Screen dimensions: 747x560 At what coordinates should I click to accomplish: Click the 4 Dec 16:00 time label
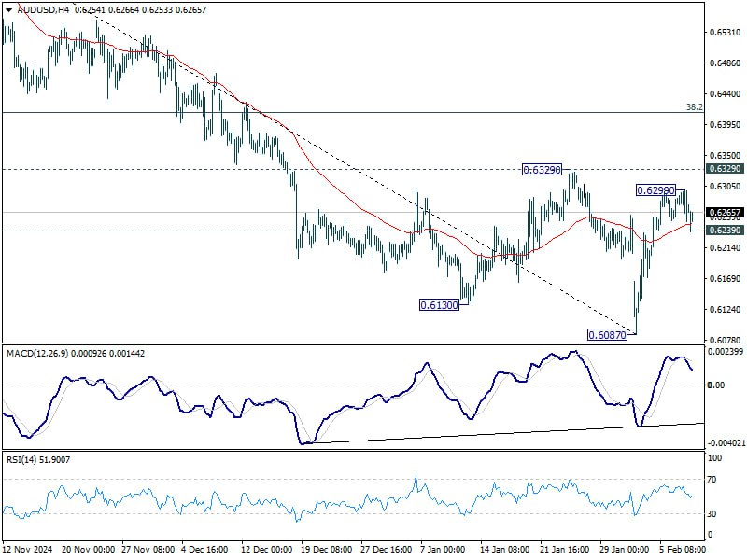205,550
